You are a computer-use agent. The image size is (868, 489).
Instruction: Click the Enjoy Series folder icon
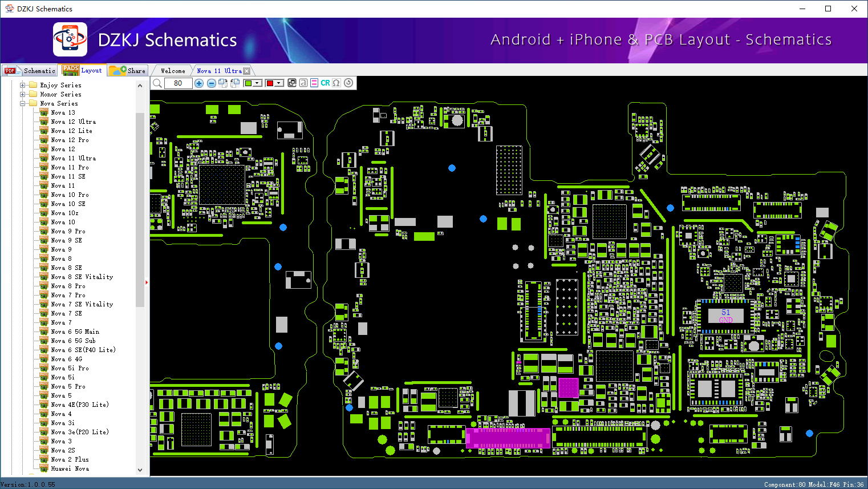[x=33, y=85]
